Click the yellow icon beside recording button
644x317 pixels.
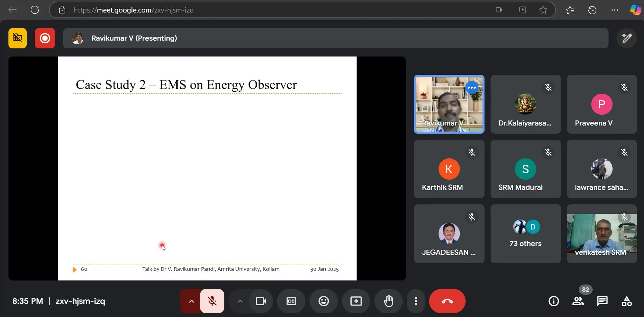(x=18, y=38)
